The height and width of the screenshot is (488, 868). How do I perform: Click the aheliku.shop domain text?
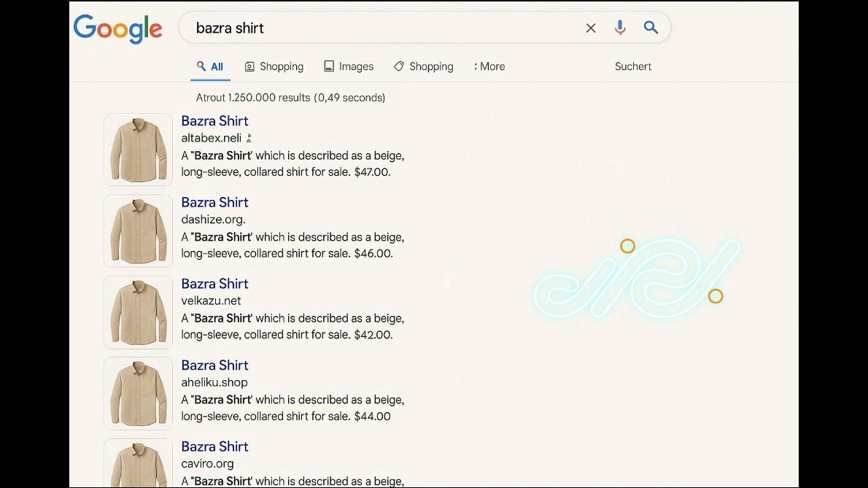[x=214, y=382]
